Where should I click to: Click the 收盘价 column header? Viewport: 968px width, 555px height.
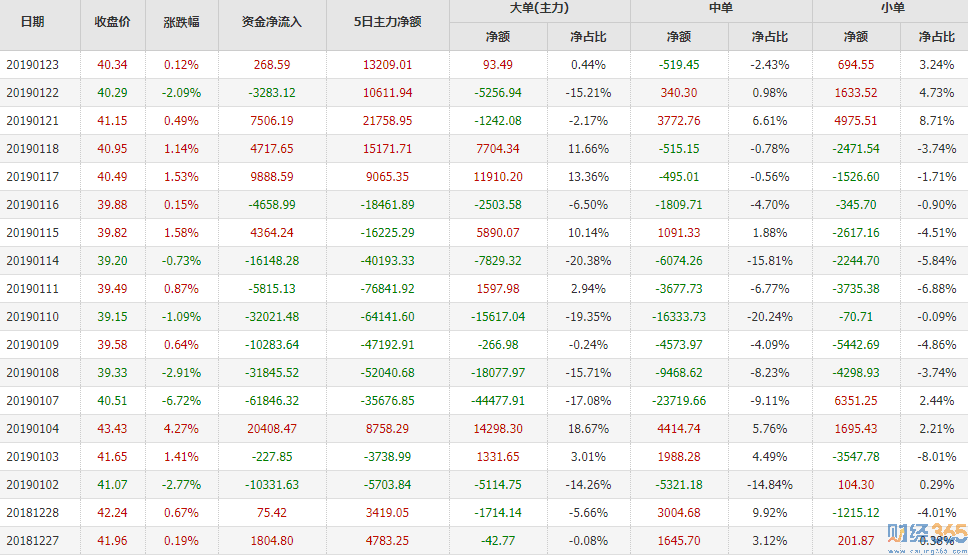click(112, 22)
